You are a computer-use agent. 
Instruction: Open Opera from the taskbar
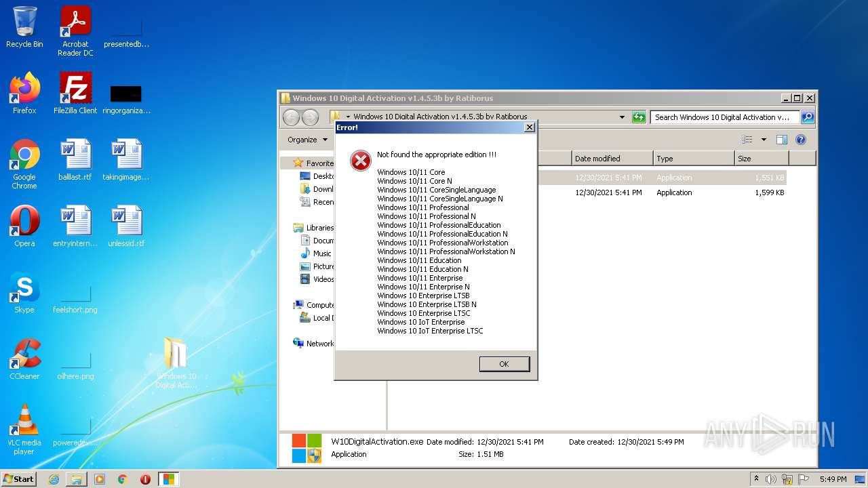tap(145, 479)
